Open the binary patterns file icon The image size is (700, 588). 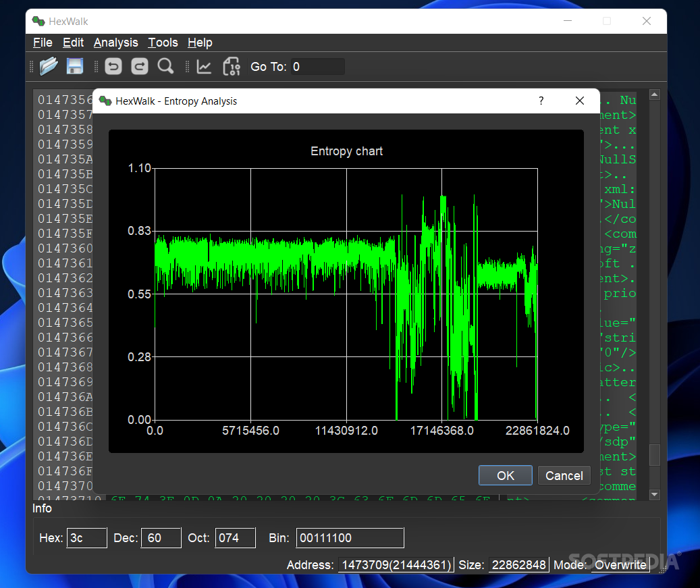232,67
